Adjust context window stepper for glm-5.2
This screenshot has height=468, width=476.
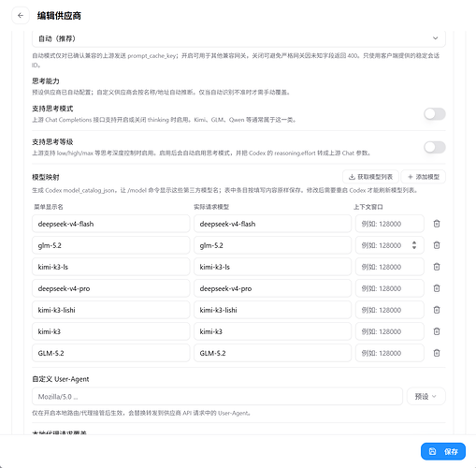[414, 245]
